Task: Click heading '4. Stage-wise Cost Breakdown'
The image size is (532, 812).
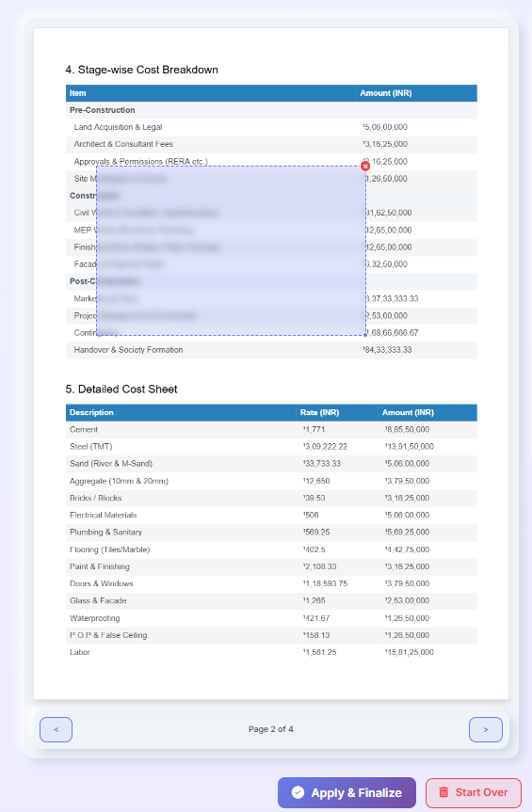Action: point(142,70)
